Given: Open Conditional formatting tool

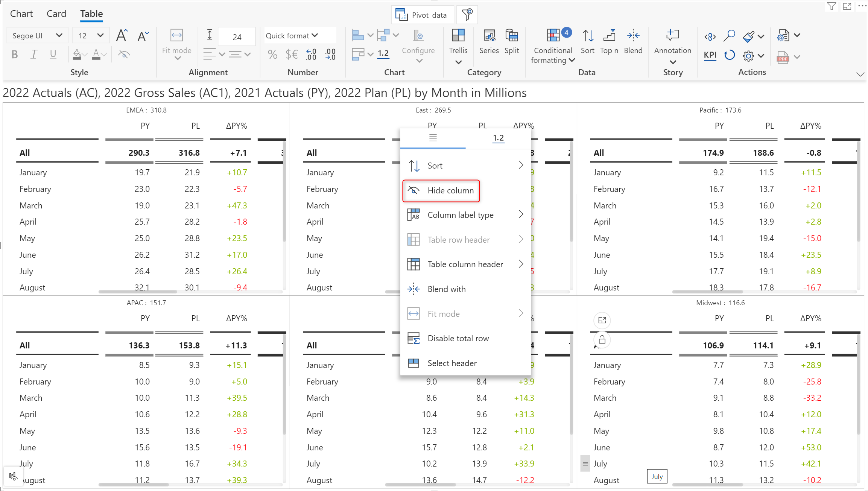Looking at the screenshot, I should click(553, 36).
